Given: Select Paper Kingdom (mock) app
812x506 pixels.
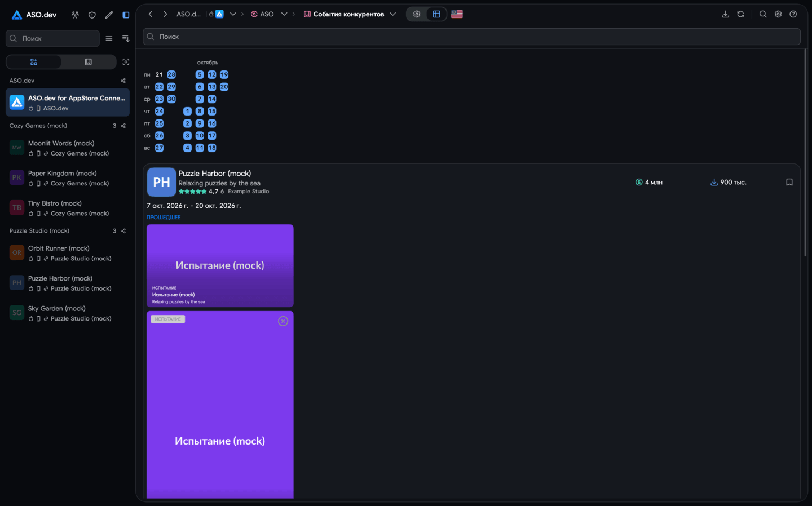Looking at the screenshot, I should pos(68,177).
